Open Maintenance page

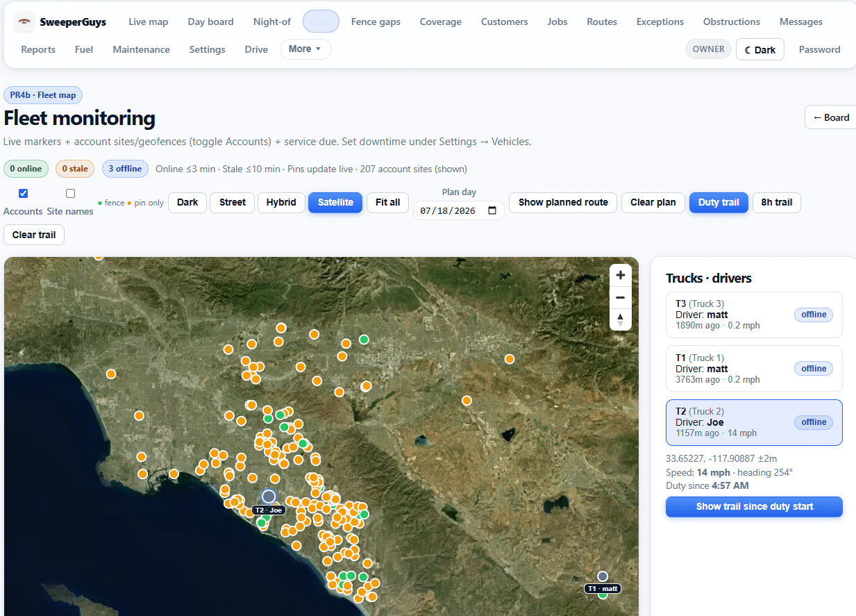[142, 49]
